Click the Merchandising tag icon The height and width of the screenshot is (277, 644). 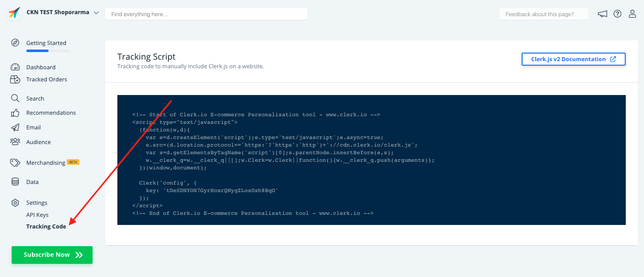pyautogui.click(x=15, y=163)
